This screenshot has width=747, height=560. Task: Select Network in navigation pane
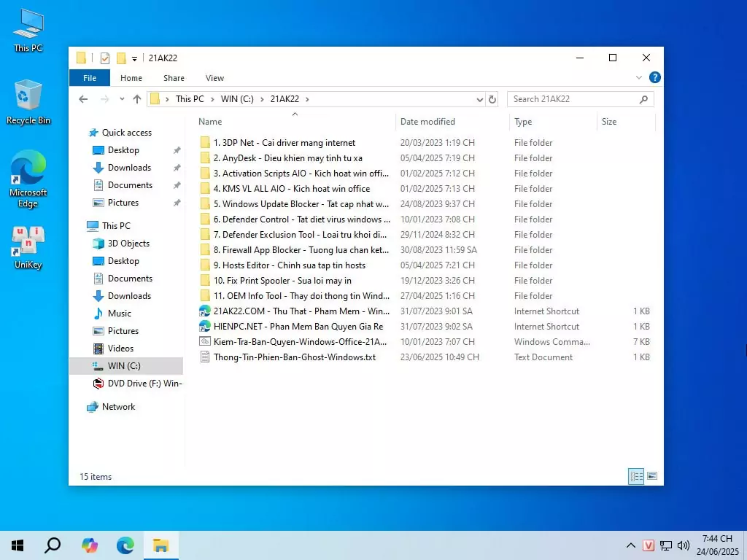click(118, 407)
